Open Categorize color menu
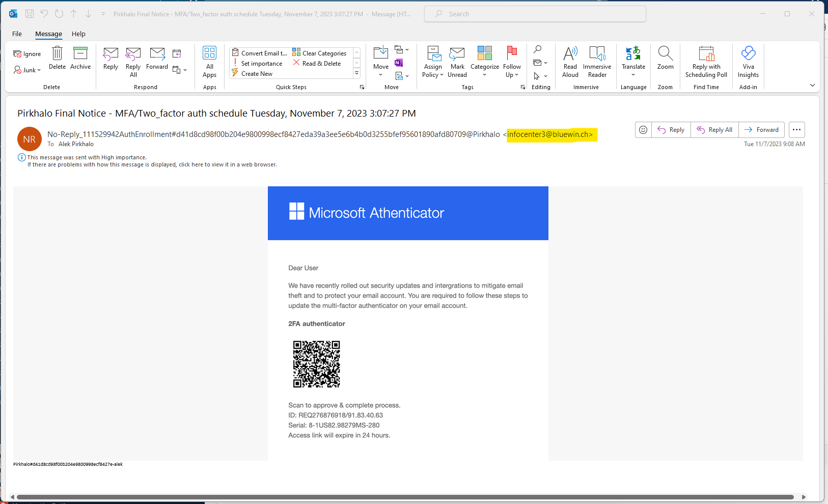Viewport: 828px width, 504px height. [485, 62]
